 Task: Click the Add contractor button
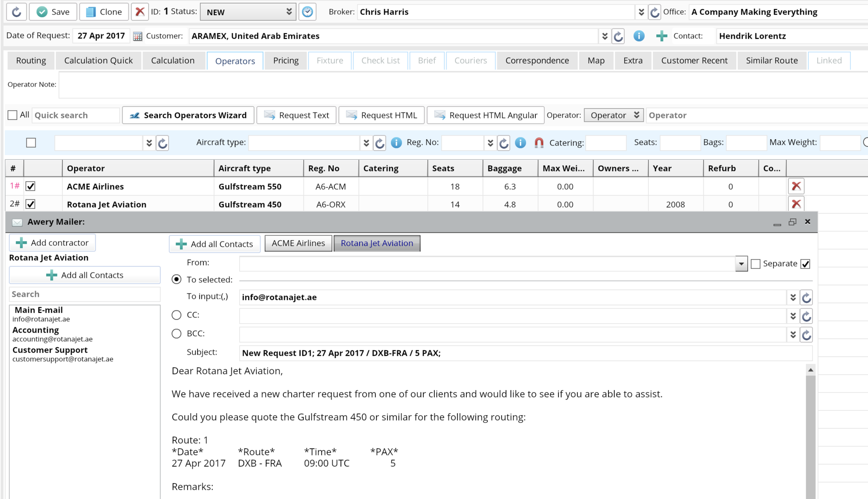(x=52, y=243)
